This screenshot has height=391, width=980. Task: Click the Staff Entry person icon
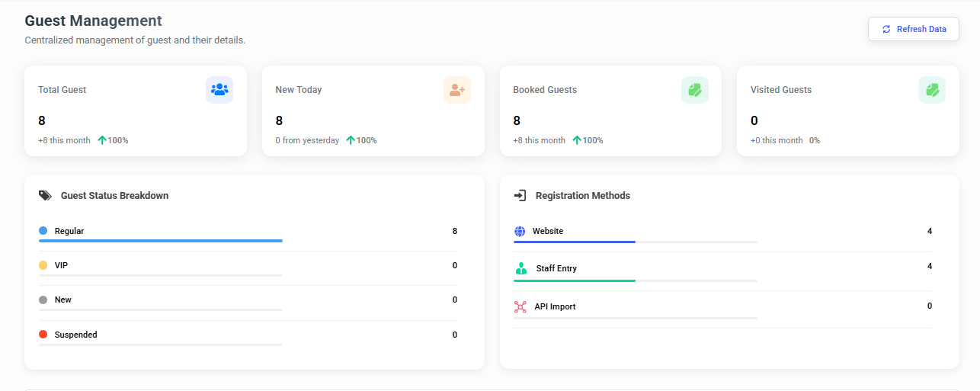point(521,268)
